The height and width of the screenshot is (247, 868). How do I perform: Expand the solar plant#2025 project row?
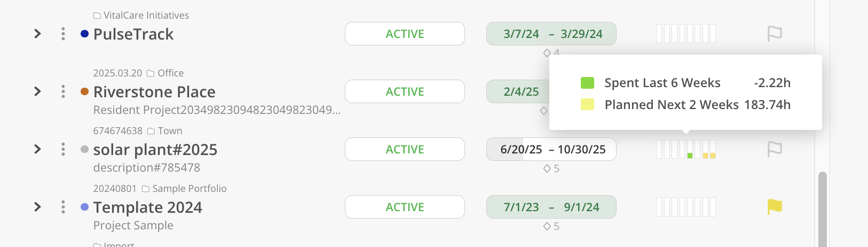point(37,149)
